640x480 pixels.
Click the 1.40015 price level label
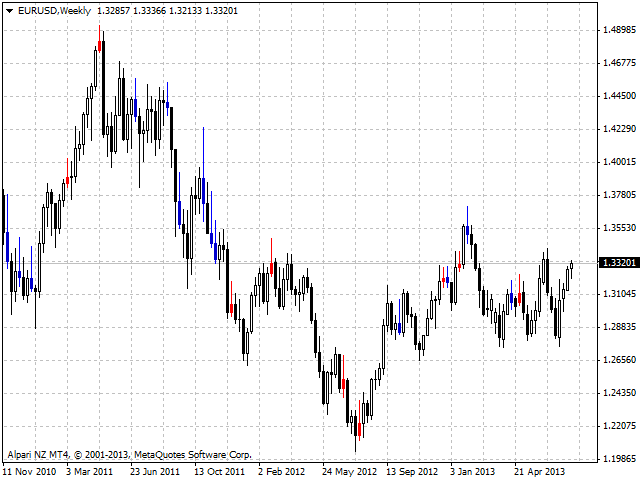620,162
